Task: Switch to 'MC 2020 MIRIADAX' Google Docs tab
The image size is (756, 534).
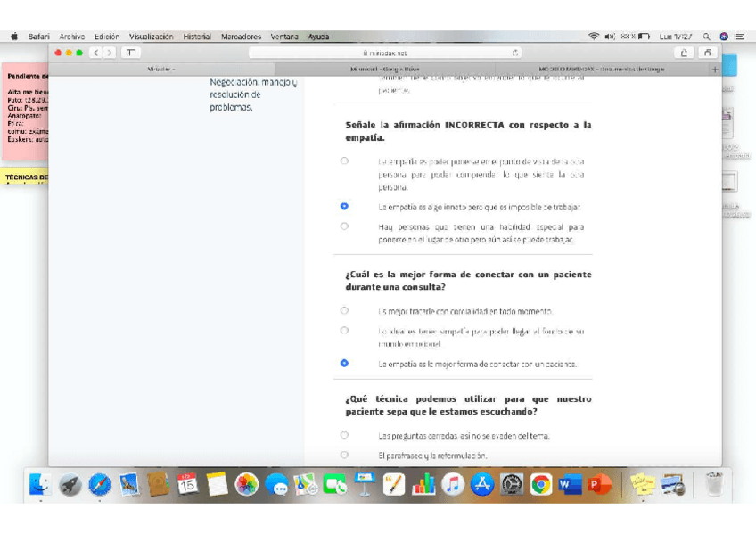Action: click(602, 70)
